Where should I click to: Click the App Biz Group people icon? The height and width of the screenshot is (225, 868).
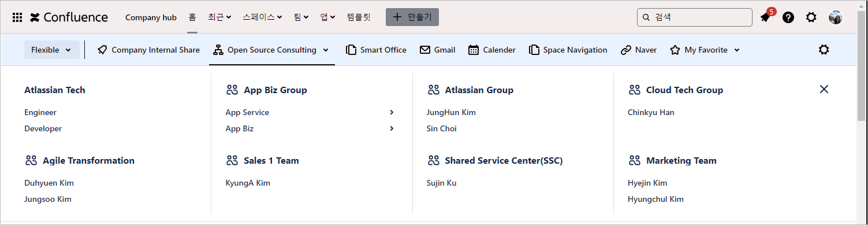point(232,90)
